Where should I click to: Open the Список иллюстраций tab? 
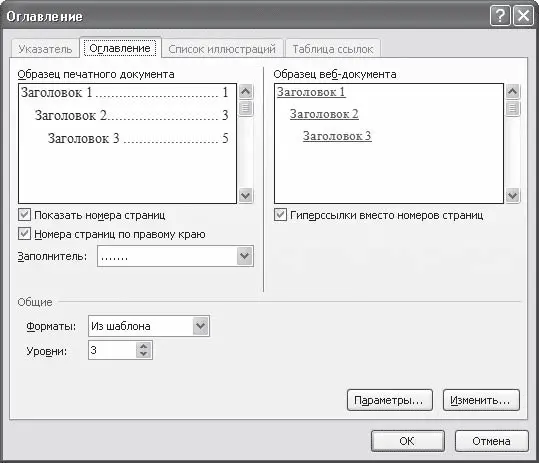click(222, 49)
